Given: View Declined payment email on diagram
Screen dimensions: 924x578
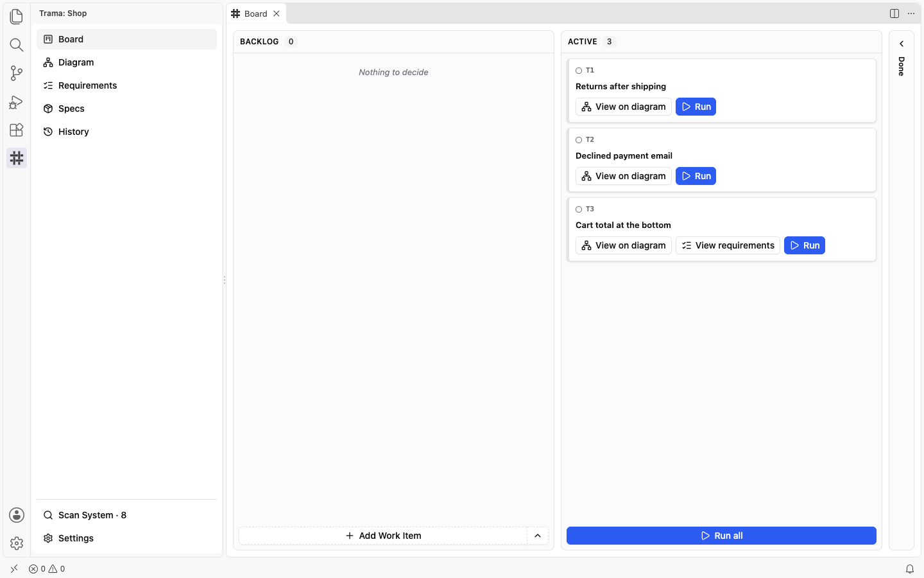Looking at the screenshot, I should point(624,176).
